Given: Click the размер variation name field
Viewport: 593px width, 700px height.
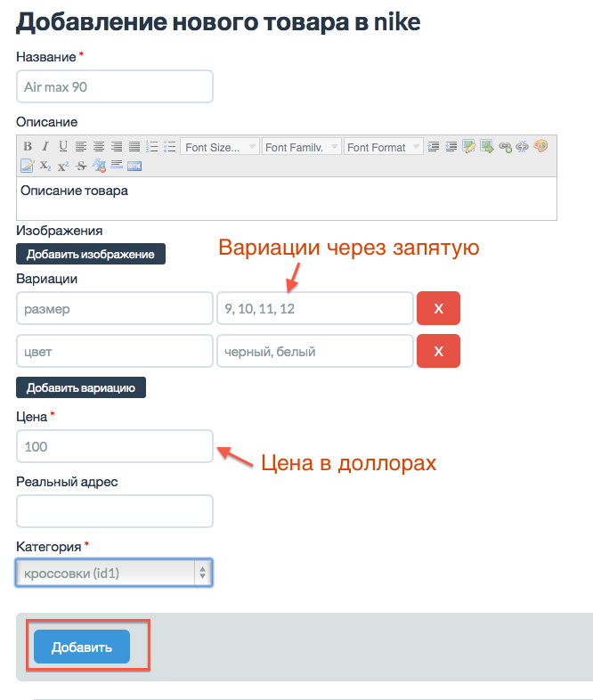Looking at the screenshot, I should coord(115,308).
